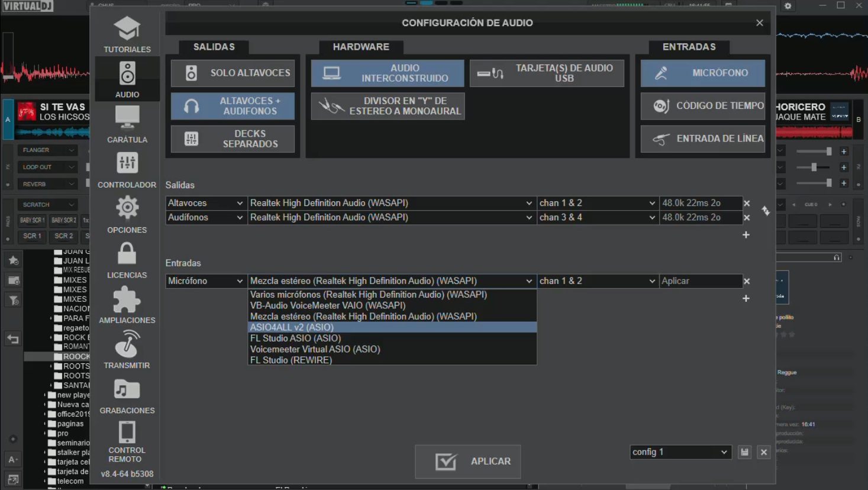The width and height of the screenshot is (868, 490).
Task: Open the chan 1 & 2 Altavoces dropdown
Action: [598, 203]
